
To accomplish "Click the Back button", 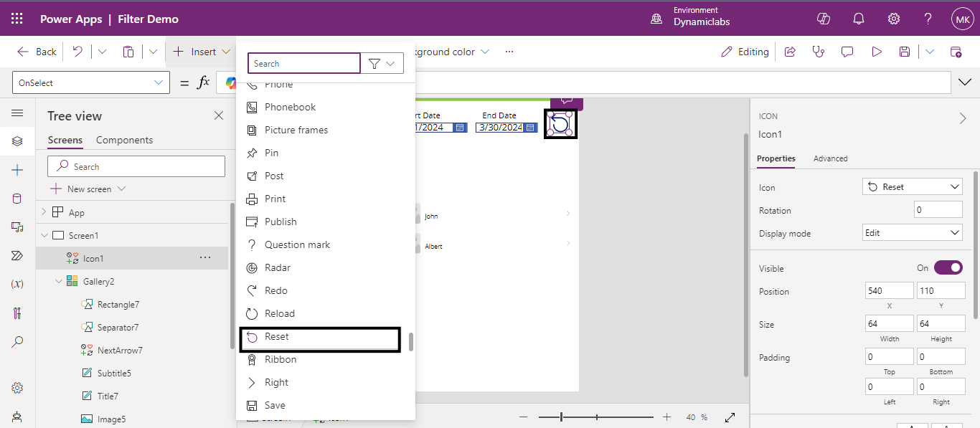I will [37, 52].
